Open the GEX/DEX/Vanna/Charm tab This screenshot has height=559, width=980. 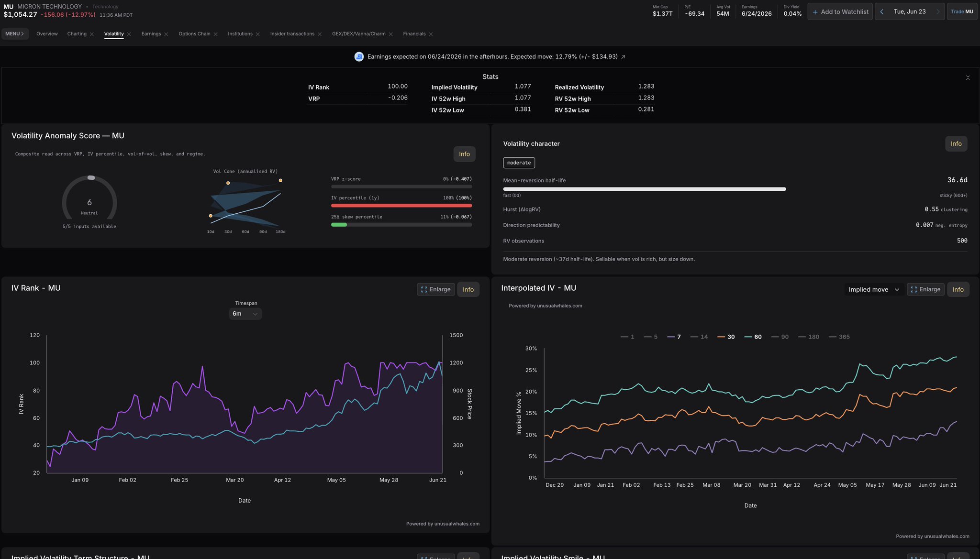point(359,34)
